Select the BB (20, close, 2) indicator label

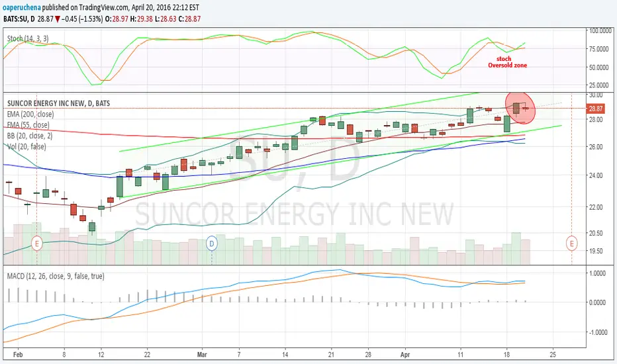pos(30,136)
